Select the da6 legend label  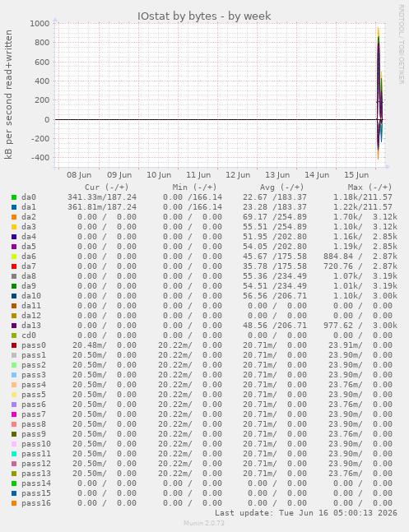click(29, 257)
